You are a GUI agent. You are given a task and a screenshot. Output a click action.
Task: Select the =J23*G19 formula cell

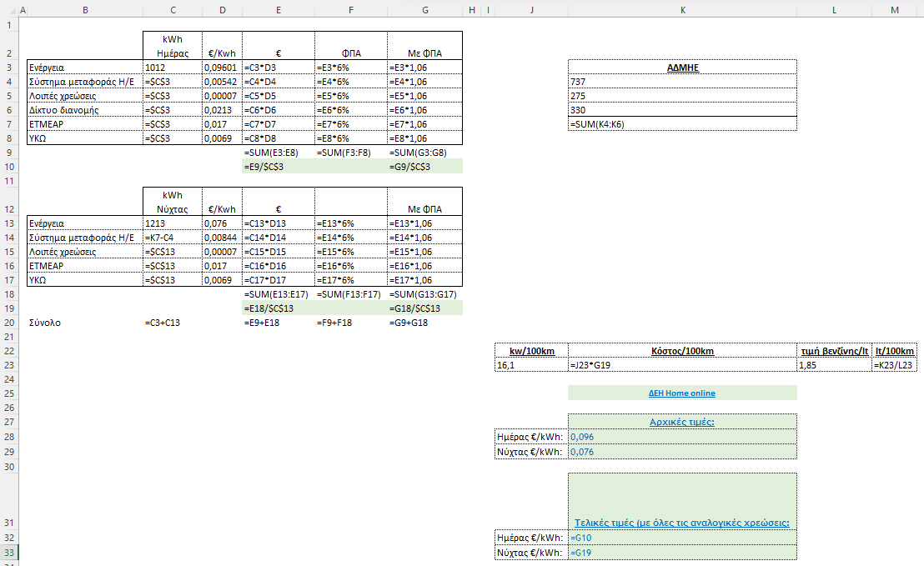(x=682, y=365)
